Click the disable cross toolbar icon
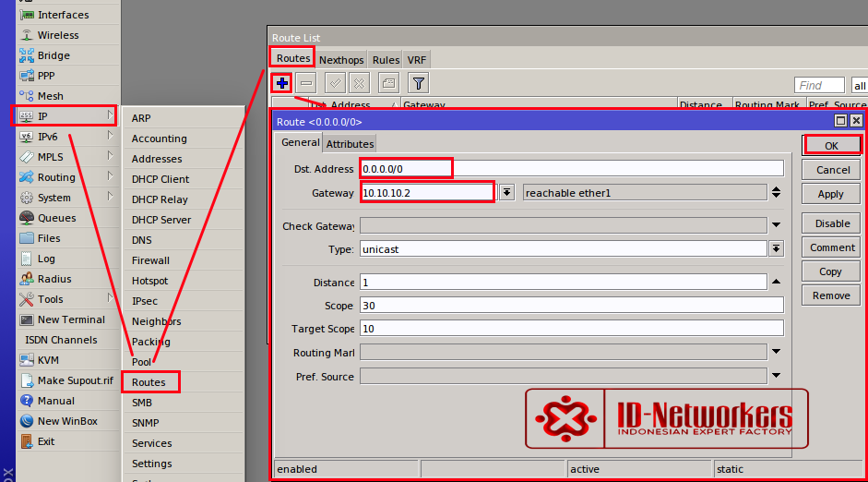The image size is (868, 482). [359, 83]
